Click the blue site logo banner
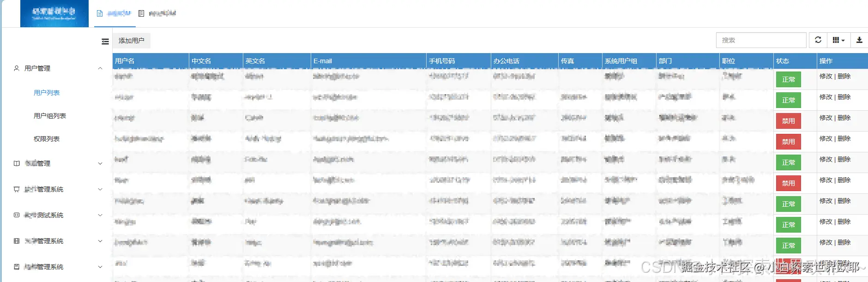Image resolution: width=868 pixels, height=282 pixels. pyautogui.click(x=54, y=13)
